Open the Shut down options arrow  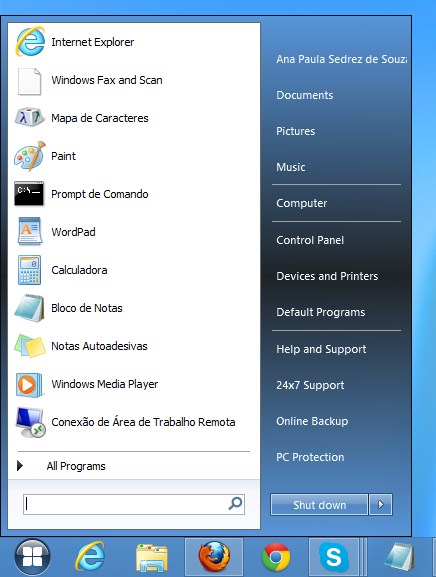pyautogui.click(x=381, y=504)
